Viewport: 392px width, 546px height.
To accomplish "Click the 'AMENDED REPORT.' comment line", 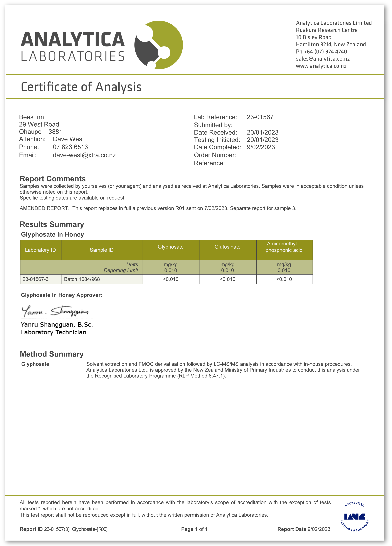I will point(158,208).
